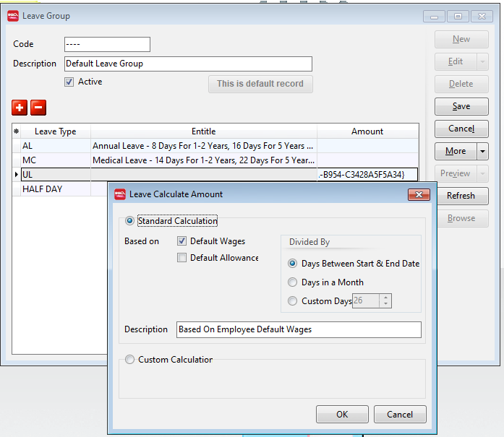The image size is (504, 437).
Task: Toggle the Active checkbox
Action: point(69,82)
